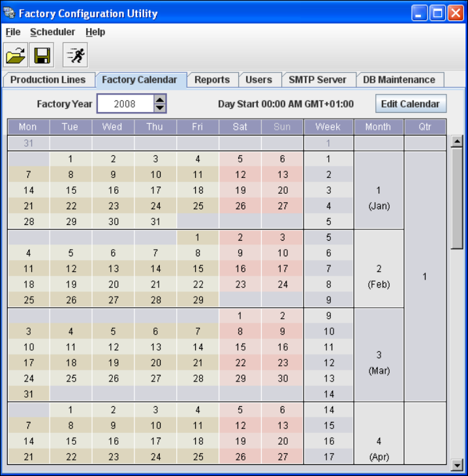Select the 1 (Jan) month cell
The width and height of the screenshot is (468, 476).
(x=379, y=190)
